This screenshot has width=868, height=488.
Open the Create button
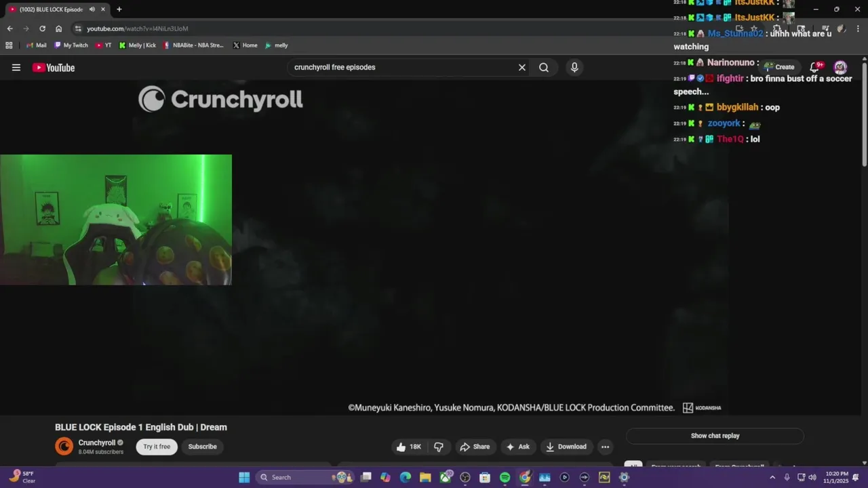[779, 67]
